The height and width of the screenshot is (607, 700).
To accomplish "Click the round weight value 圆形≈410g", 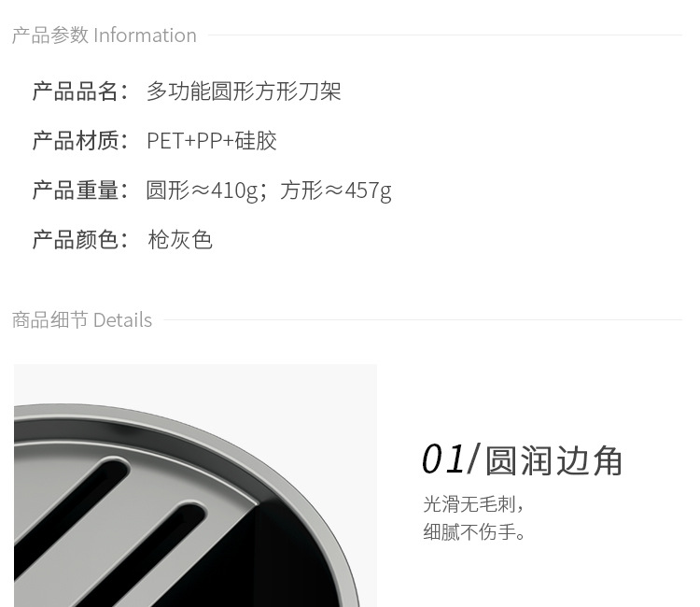I will pos(202,191).
